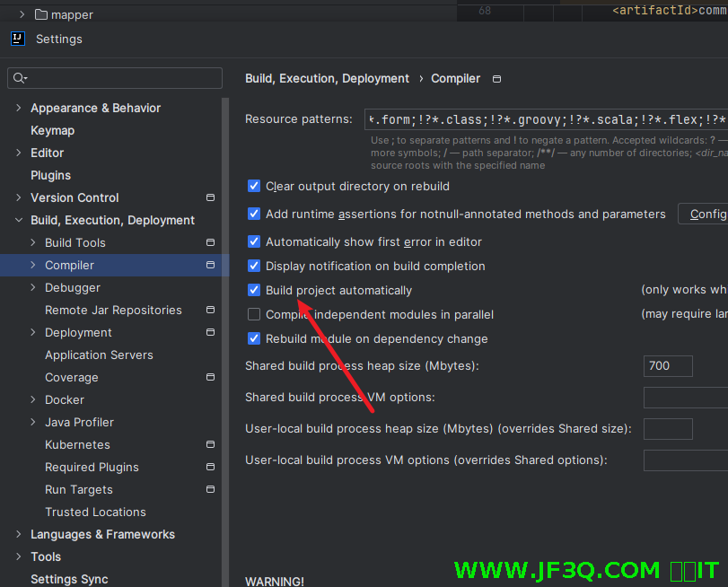Screen dimensions: 728x587
Task: Click project-level icon beside Build Tools
Action: 210,242
